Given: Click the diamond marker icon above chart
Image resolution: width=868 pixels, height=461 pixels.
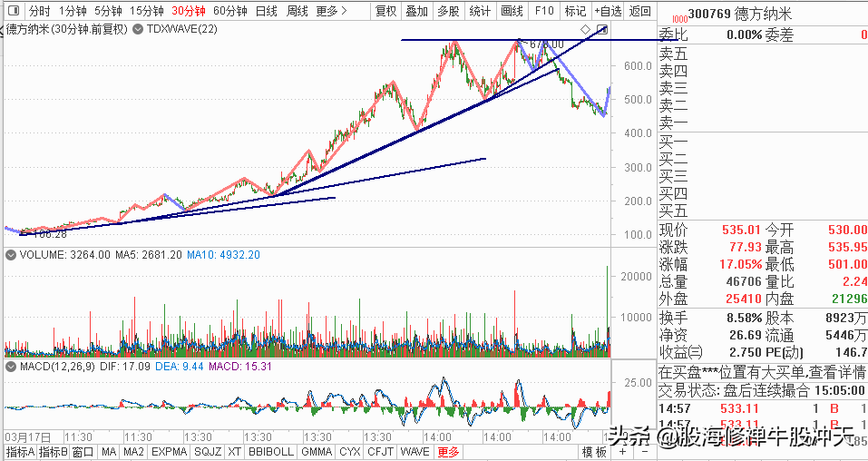Looking at the screenshot, I should coord(586,29).
